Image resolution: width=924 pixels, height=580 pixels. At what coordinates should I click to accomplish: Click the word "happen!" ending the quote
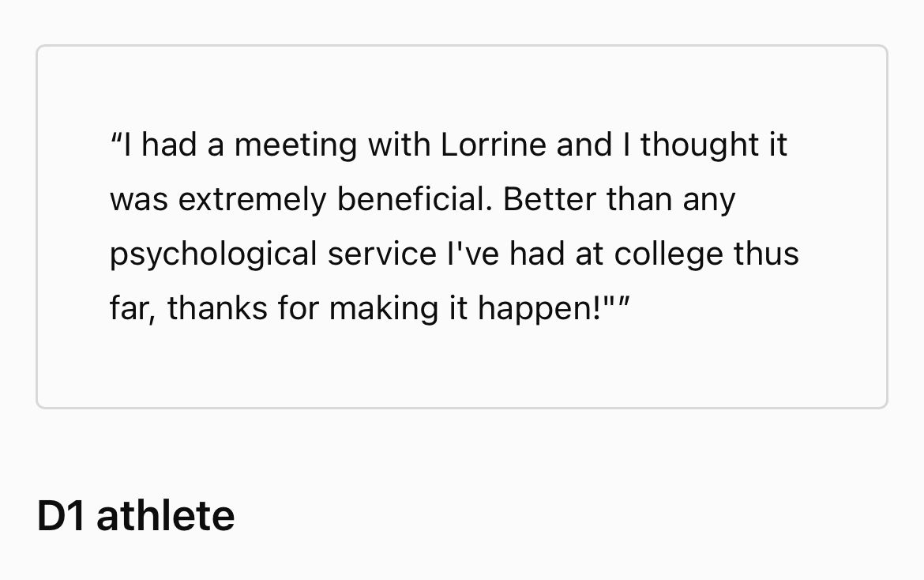pos(539,309)
